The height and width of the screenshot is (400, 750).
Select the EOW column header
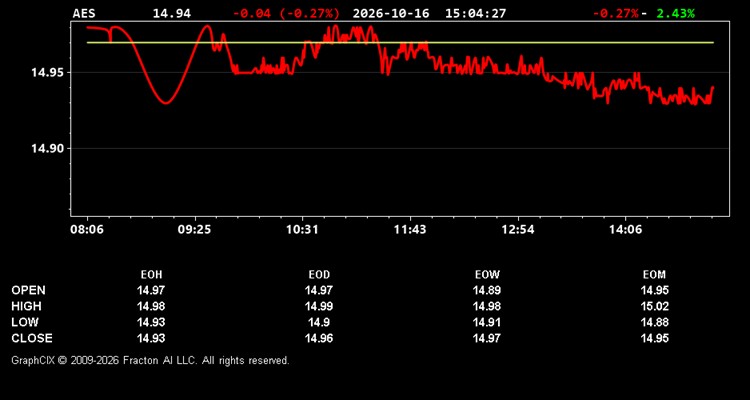487,275
